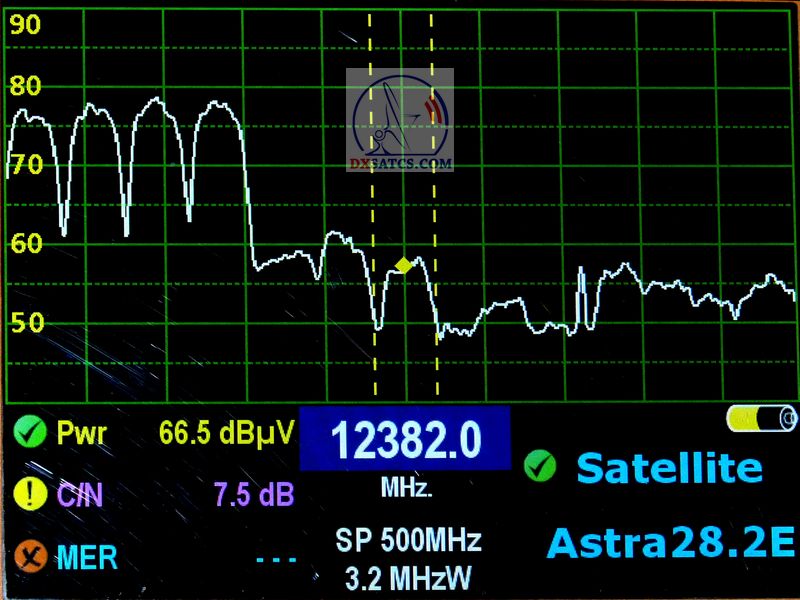Click the left yellow dashed bandwidth cursor
800x600 pixels.
372,200
